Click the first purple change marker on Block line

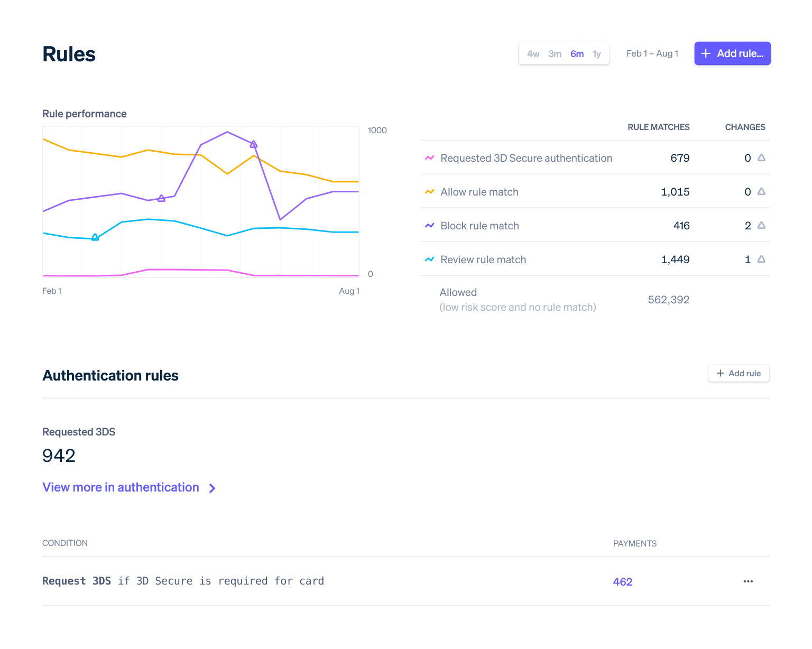point(161,198)
